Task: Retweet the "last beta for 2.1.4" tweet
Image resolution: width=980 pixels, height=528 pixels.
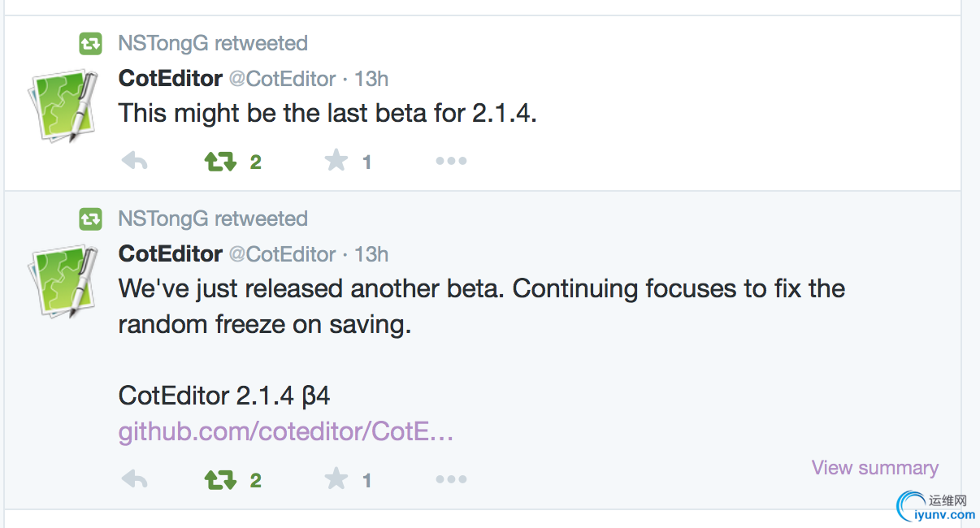Action: click(x=220, y=162)
